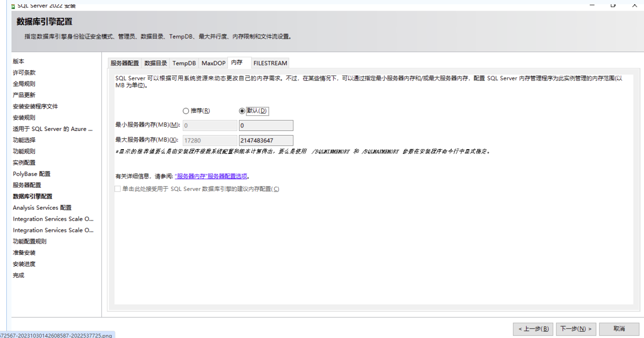Click the SQL Server installer title bar icon

coord(13,6)
